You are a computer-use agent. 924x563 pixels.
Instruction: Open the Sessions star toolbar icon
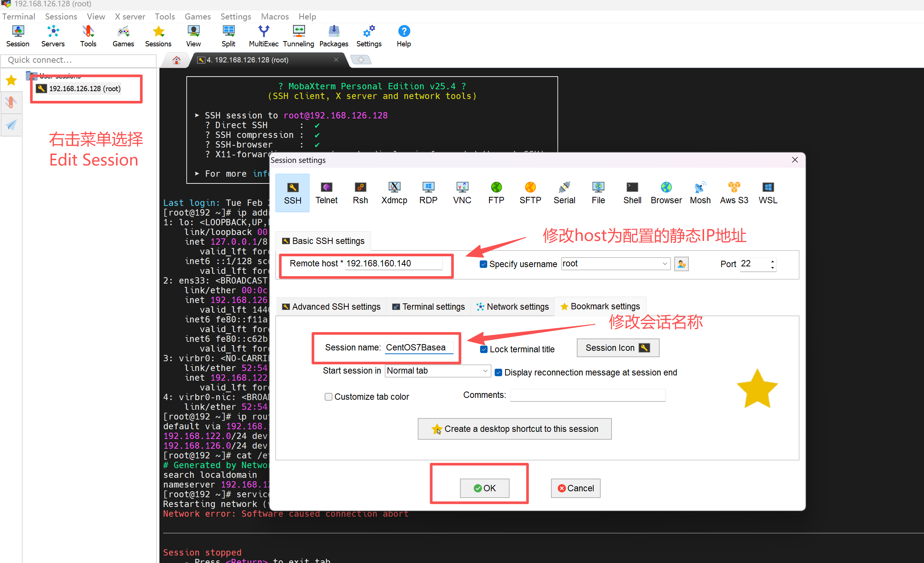tap(158, 36)
